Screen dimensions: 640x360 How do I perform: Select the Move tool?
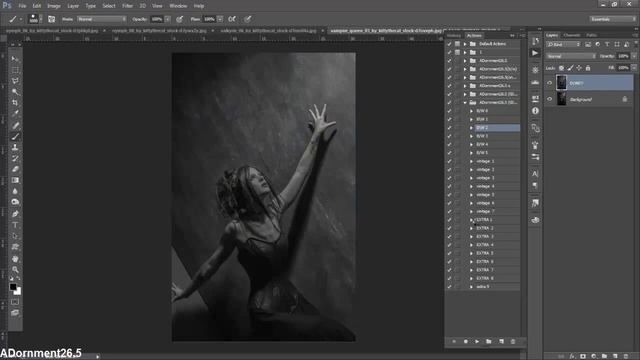(x=15, y=59)
